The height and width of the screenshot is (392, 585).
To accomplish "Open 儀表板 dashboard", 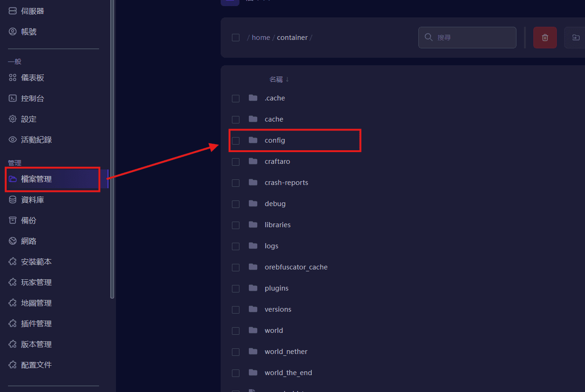I will 32,78.
